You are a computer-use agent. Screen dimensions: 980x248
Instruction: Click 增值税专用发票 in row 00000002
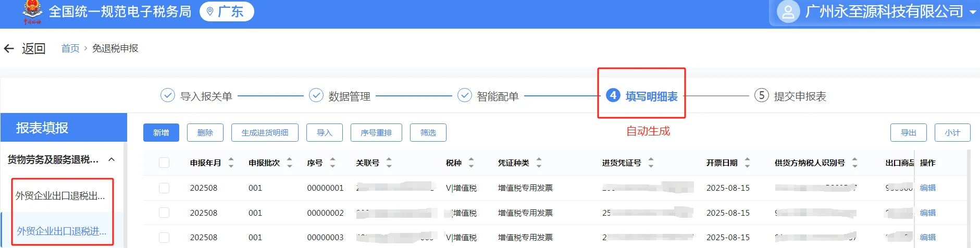(525, 213)
